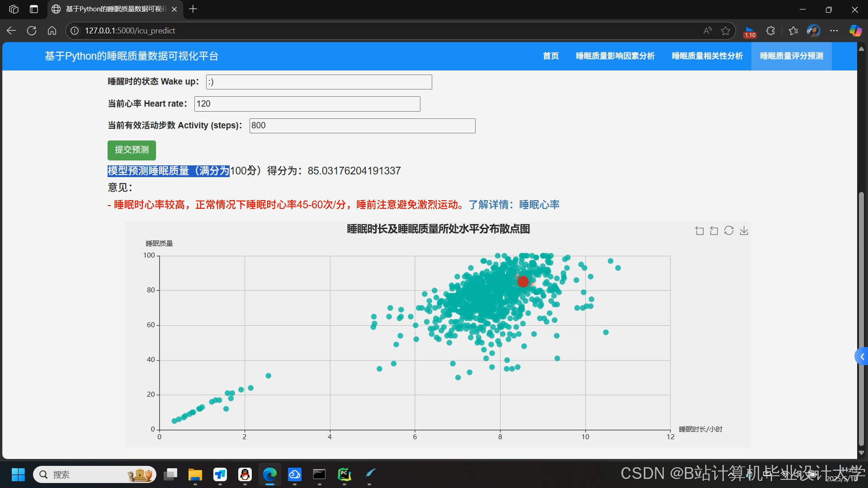Click the green 提交预测 button
This screenshot has width=868, height=488.
coord(132,150)
